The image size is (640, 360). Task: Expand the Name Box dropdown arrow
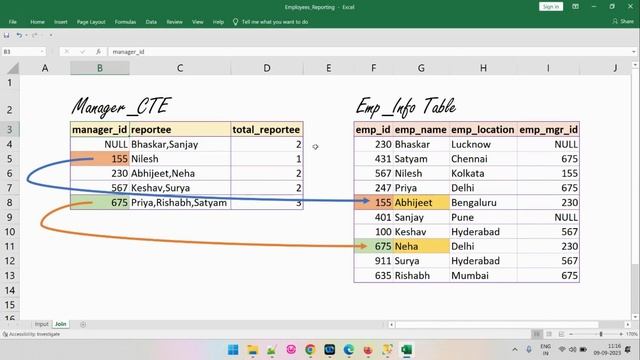point(42,52)
